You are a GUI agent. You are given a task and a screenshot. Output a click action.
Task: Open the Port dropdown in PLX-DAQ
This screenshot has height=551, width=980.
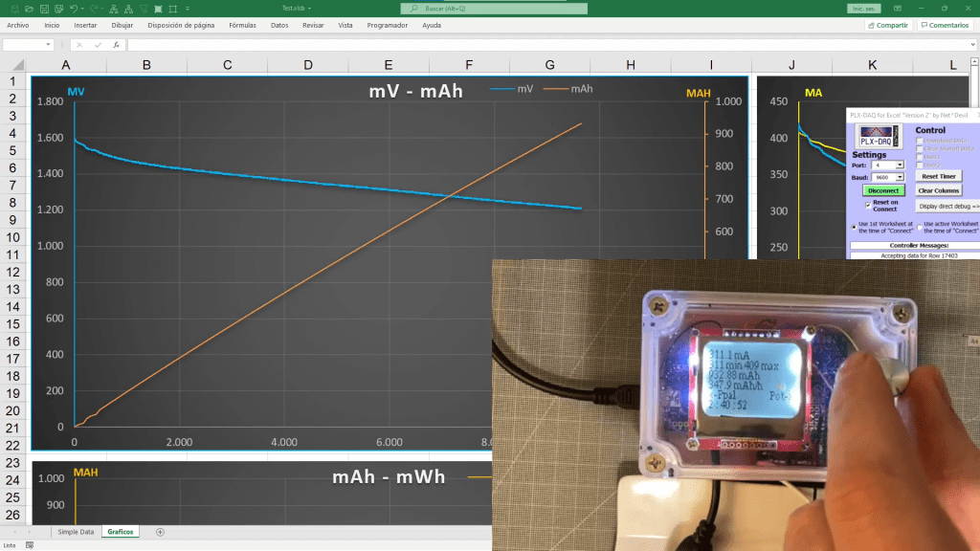click(x=900, y=165)
